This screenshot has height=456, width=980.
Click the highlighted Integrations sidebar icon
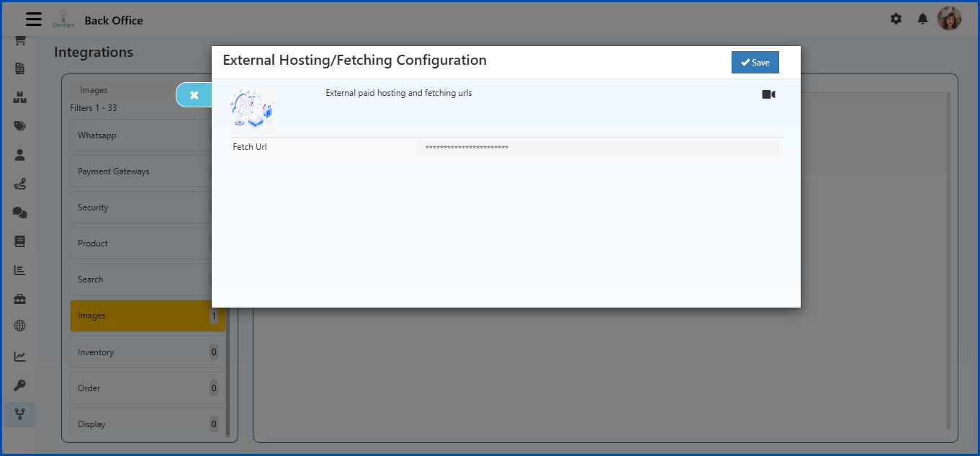pos(19,413)
